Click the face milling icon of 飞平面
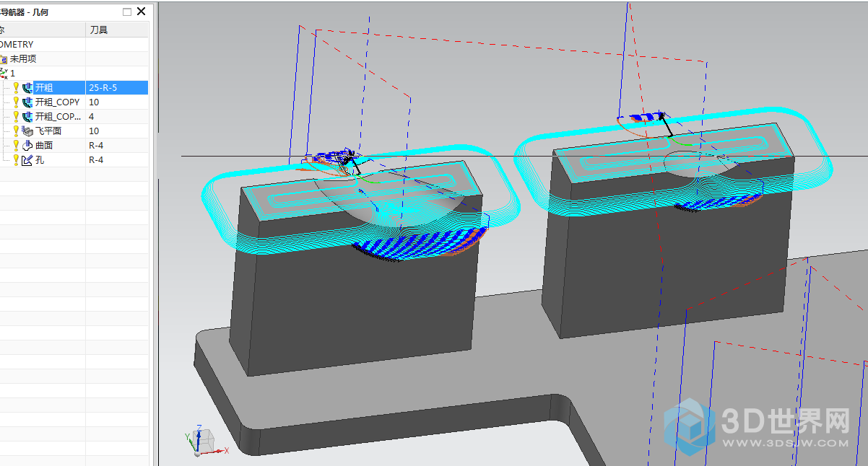 28,131
